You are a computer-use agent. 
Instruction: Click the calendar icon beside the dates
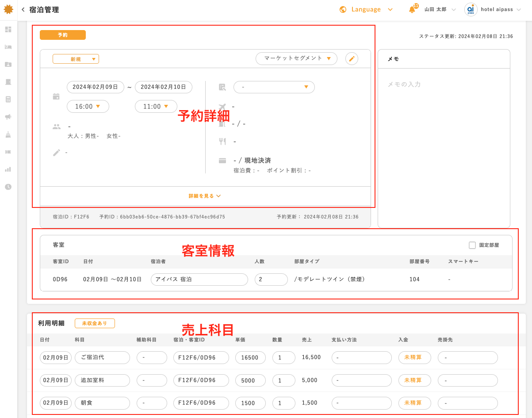(x=56, y=96)
